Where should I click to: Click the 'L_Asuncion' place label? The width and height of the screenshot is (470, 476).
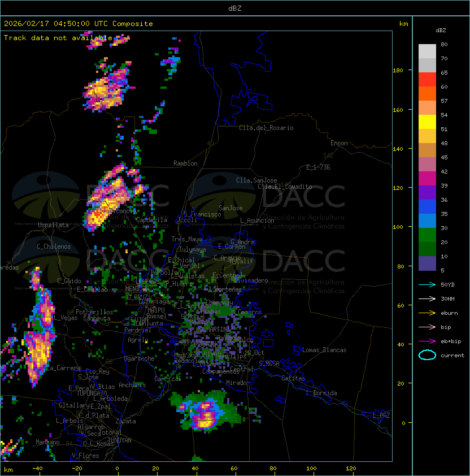point(257,220)
